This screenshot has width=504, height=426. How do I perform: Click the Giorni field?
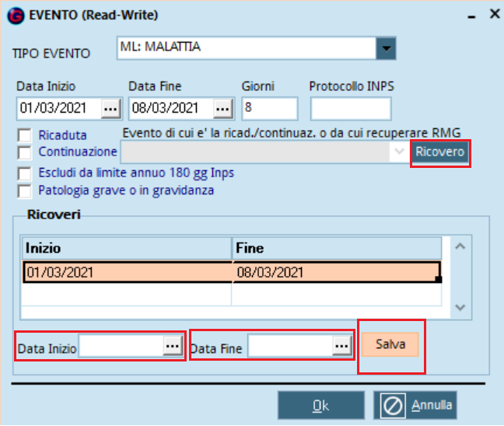click(270, 109)
